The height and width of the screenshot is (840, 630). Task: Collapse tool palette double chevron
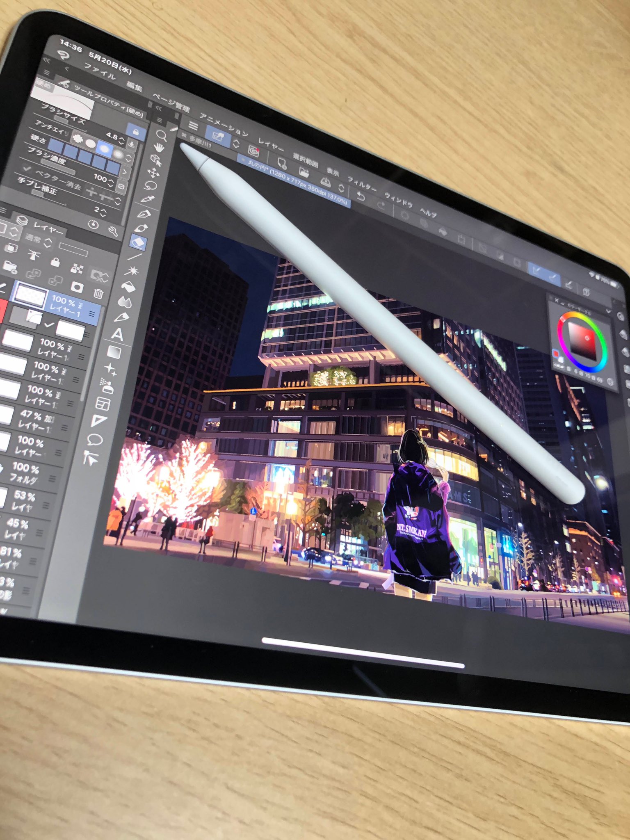pyautogui.click(x=159, y=108)
